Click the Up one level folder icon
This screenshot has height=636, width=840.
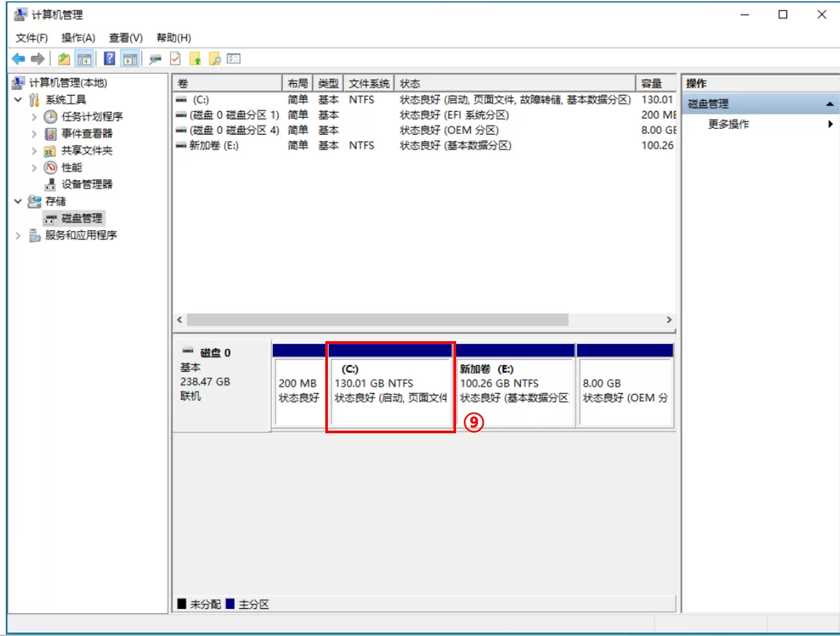tap(63, 59)
